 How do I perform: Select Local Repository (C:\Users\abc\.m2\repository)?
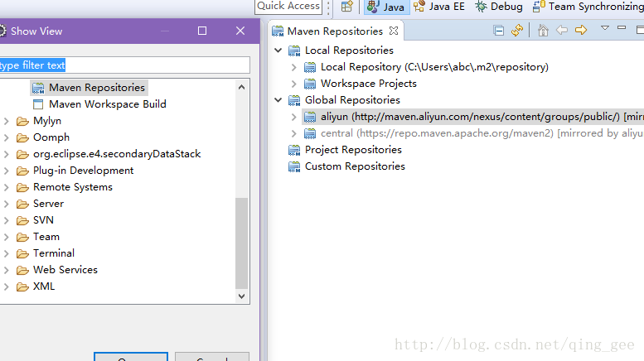(434, 67)
